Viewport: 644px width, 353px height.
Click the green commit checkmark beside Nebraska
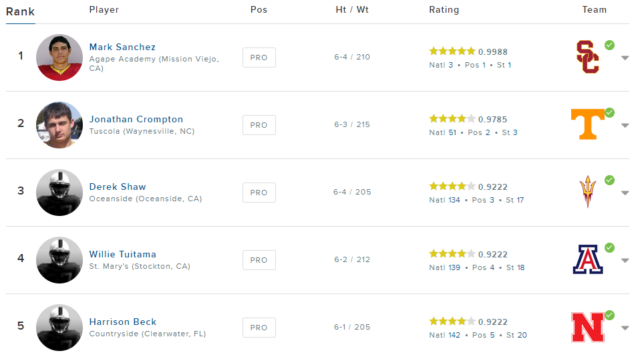609,315
